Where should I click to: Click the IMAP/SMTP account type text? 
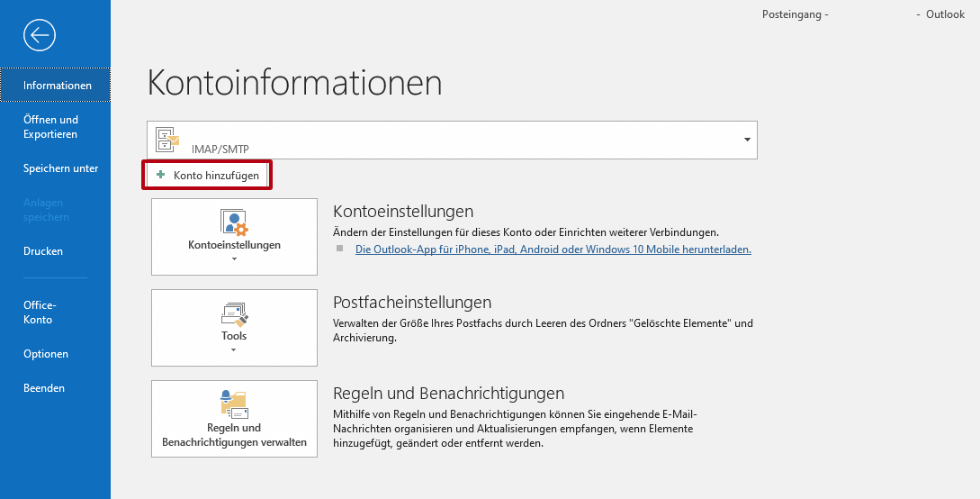(x=220, y=150)
